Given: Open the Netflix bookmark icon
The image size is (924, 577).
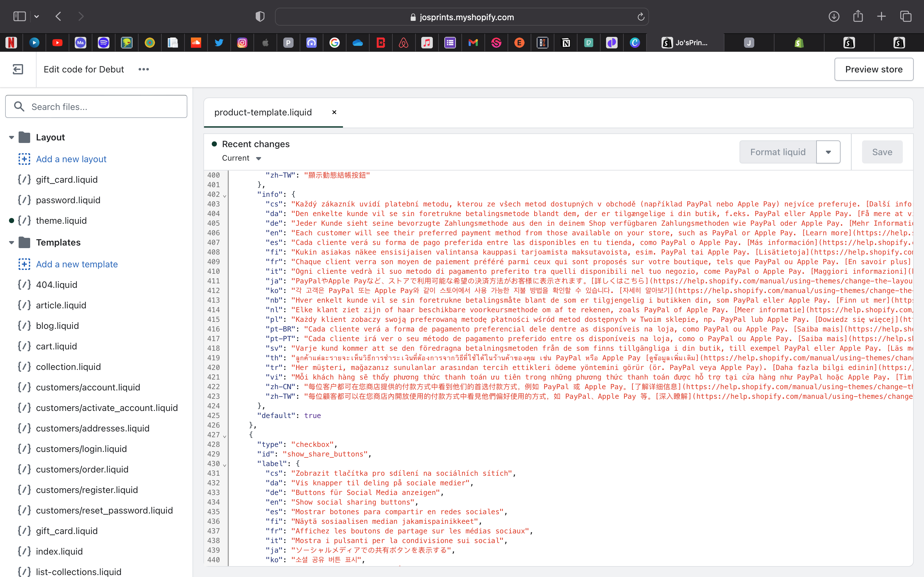Looking at the screenshot, I should point(11,43).
